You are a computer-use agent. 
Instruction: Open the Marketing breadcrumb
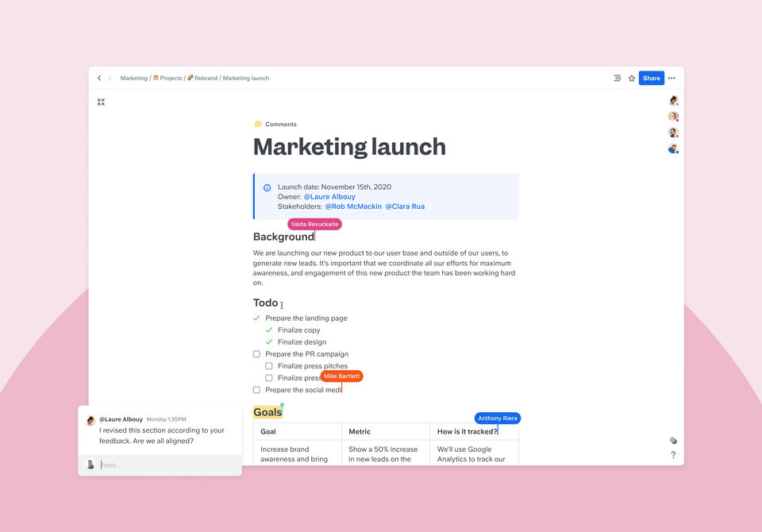pyautogui.click(x=133, y=79)
